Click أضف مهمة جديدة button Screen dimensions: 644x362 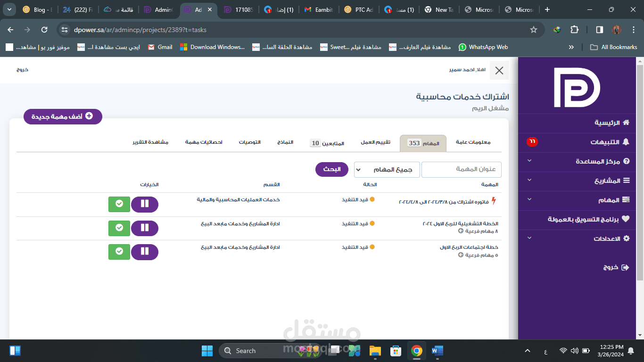(x=63, y=116)
